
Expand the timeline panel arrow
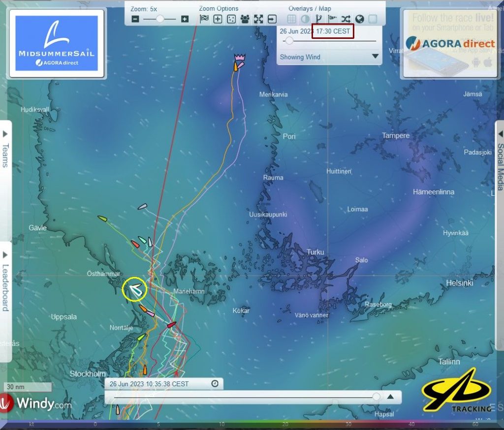(x=390, y=397)
